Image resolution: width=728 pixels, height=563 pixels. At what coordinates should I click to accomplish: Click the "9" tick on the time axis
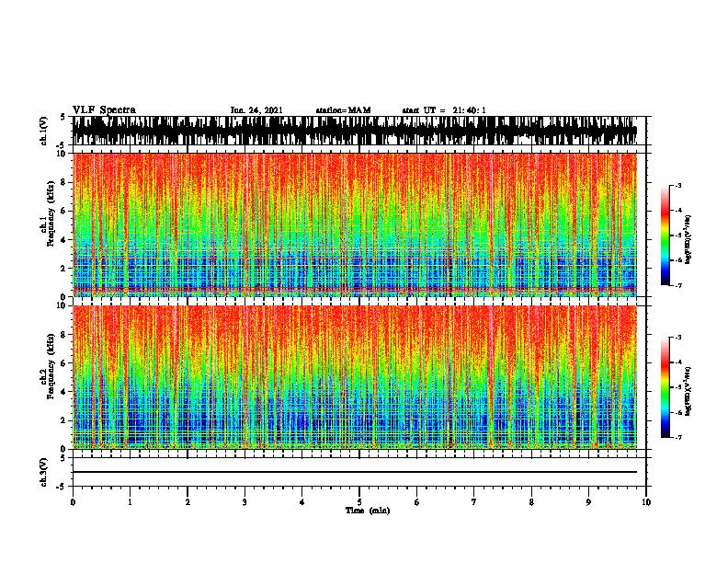588,502
